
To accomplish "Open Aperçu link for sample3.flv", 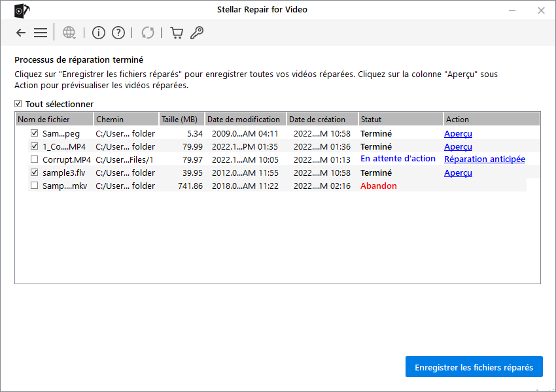I will [x=458, y=173].
